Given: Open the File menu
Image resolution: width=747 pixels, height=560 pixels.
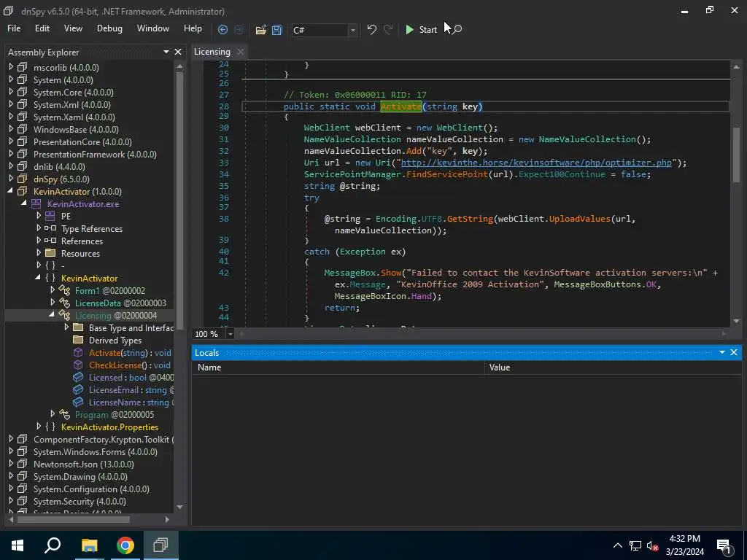Looking at the screenshot, I should point(14,28).
